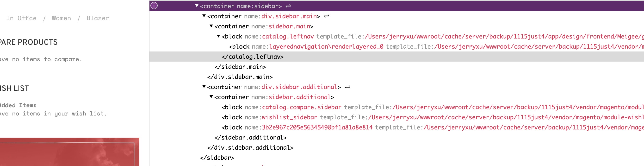Collapse the sidebar.main container node
This screenshot has height=166, width=644.
tap(211, 26)
